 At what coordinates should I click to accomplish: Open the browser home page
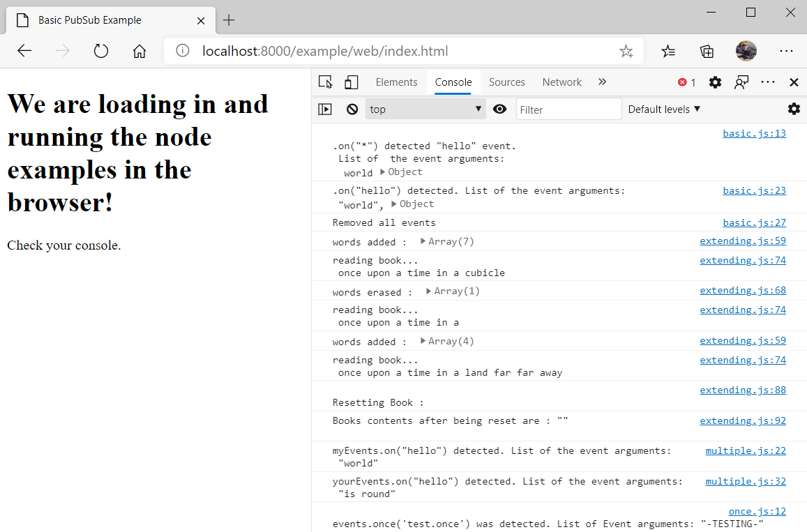(139, 51)
